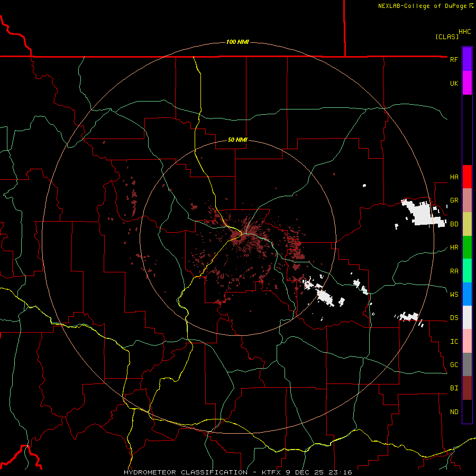Click the WS legend label
The height and width of the screenshot is (476, 476).
[x=454, y=294]
